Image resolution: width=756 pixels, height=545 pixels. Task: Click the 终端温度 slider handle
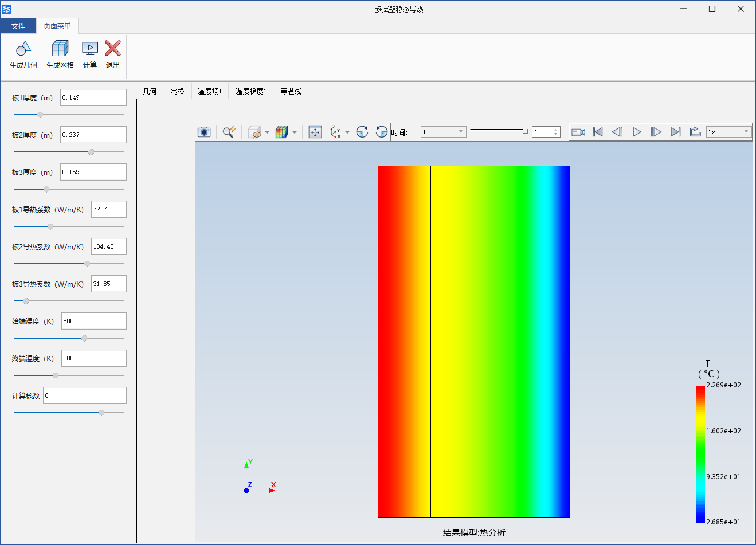(x=56, y=375)
